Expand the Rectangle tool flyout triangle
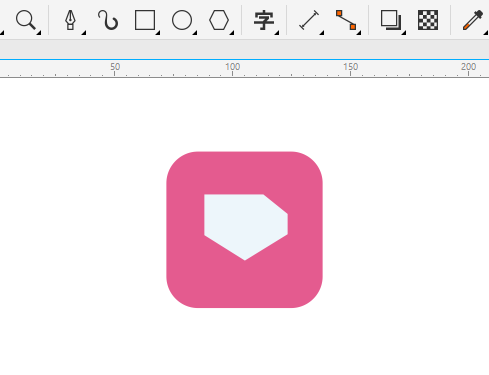Screen dimensions: 489x375 (158, 33)
